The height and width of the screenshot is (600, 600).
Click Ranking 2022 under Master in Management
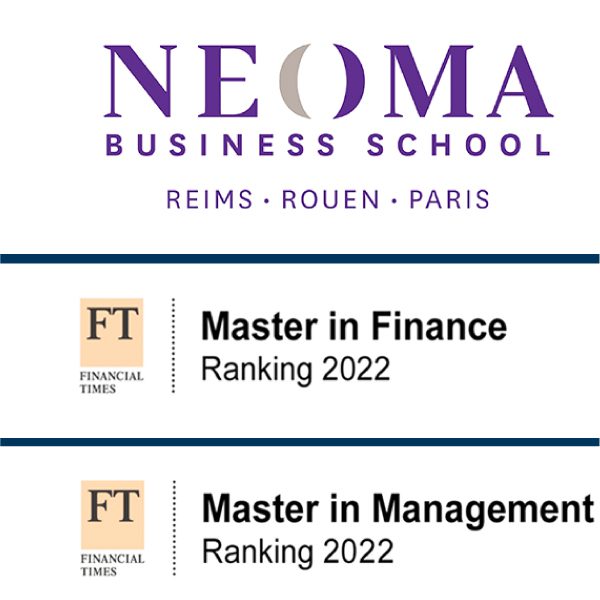click(x=298, y=551)
